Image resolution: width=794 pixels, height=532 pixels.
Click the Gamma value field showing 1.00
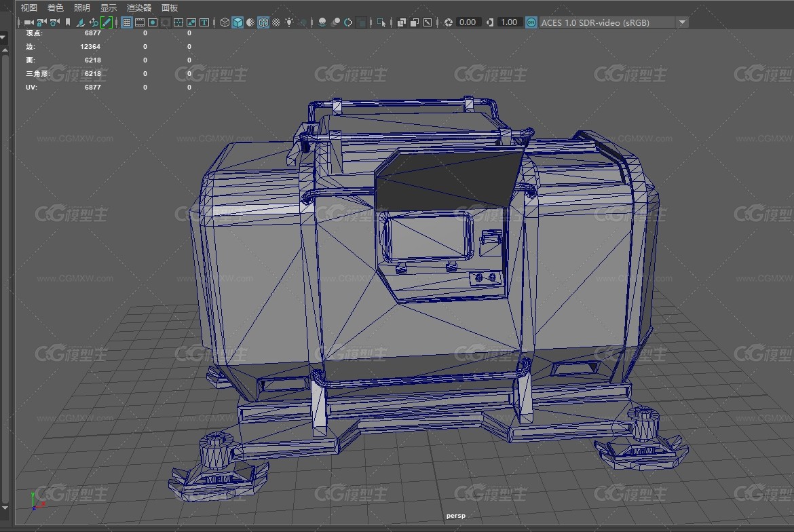click(509, 22)
